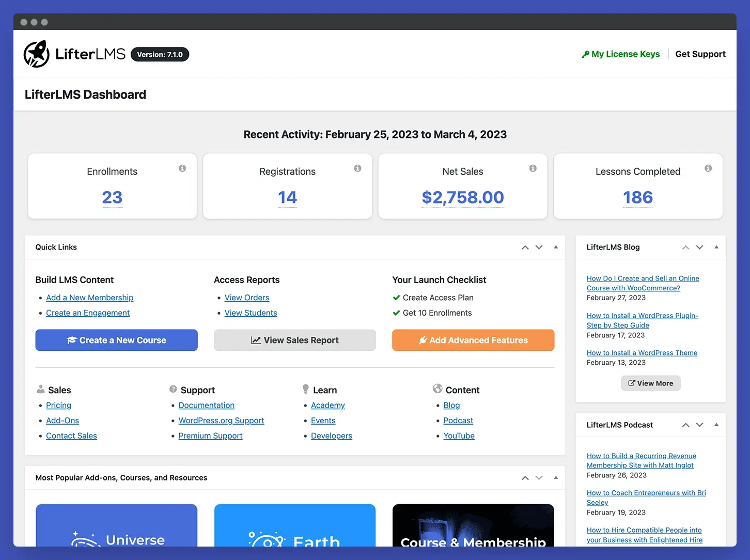Viewport: 750px width, 560px height.
Task: Click the lightbulb icon next to Learn
Action: tap(306, 389)
